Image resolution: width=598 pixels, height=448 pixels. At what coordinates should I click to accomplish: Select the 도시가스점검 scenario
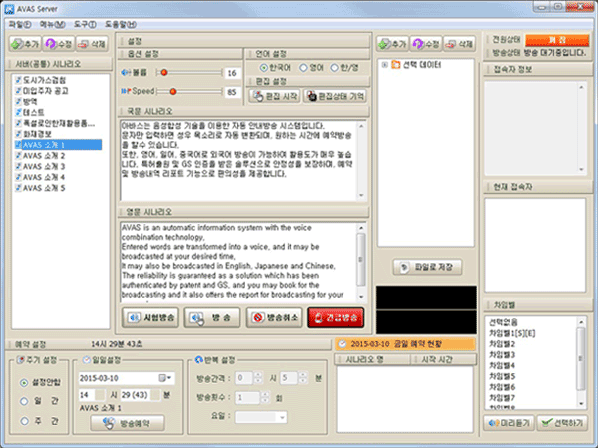40,80
